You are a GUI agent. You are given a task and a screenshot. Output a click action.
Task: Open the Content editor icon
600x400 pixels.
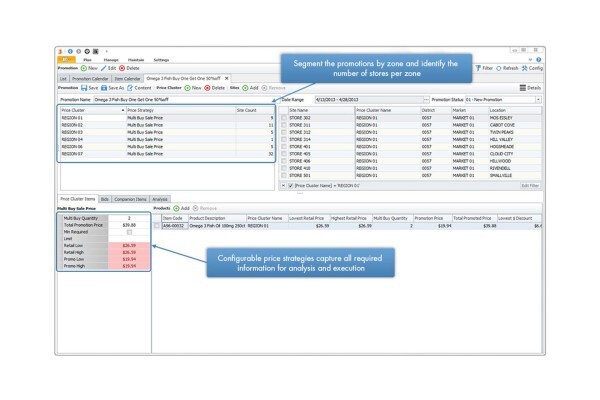[130, 88]
